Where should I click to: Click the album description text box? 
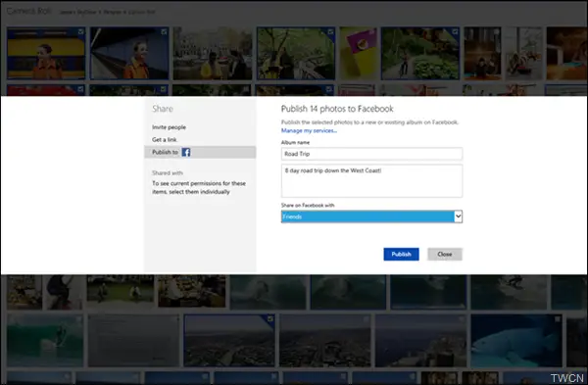[x=371, y=180]
